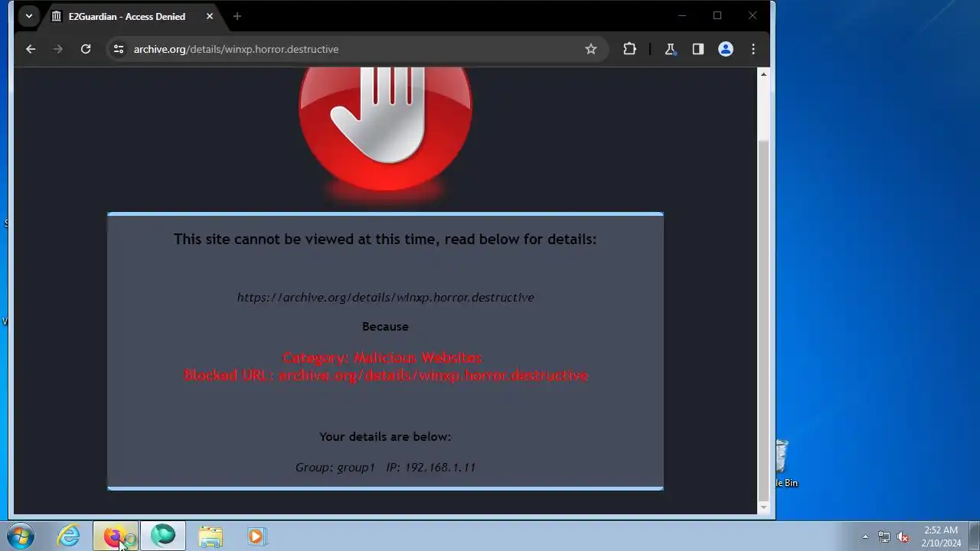This screenshot has width=980, height=551.
Task: Select the E2Guardian - Access Denied tab
Action: click(132, 16)
